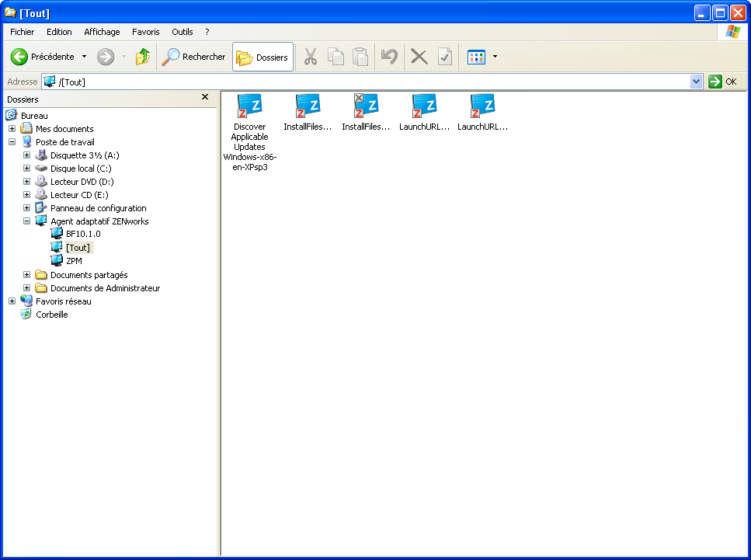
Task: Click the Rechercher toolbar icon
Action: pos(193,56)
